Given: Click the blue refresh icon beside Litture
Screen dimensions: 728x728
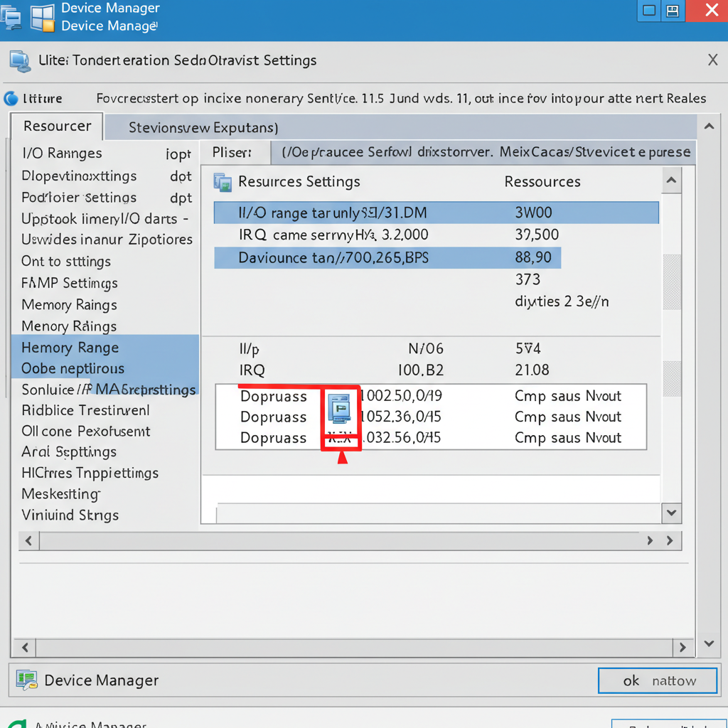Looking at the screenshot, I should (11, 98).
